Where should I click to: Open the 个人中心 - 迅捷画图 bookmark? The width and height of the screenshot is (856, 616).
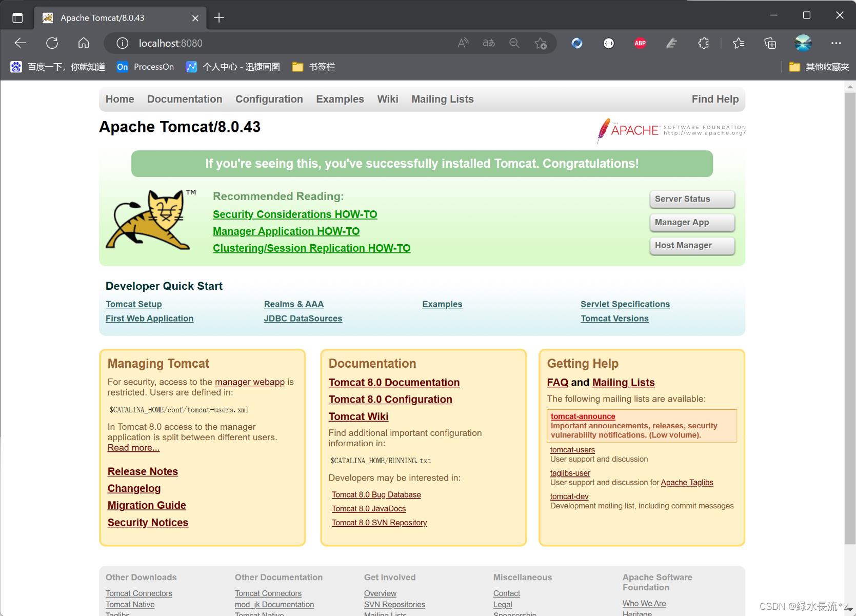(x=233, y=67)
